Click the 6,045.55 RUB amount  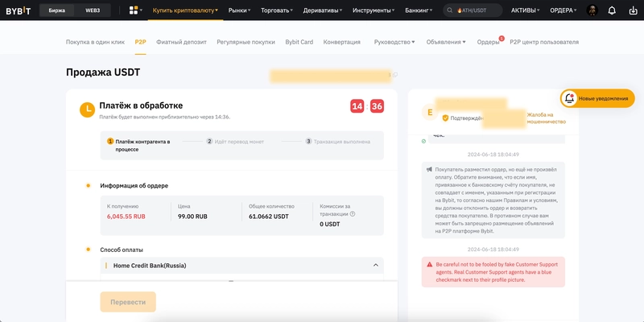click(x=126, y=217)
